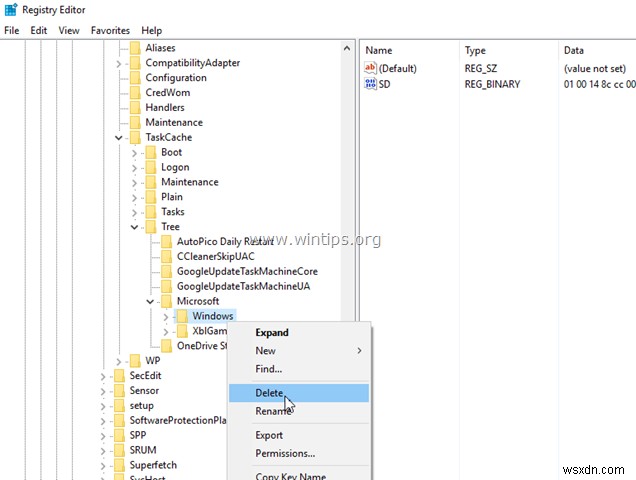Click the CredWom folder icon
Viewport: 636px width, 480px height.
(x=135, y=93)
